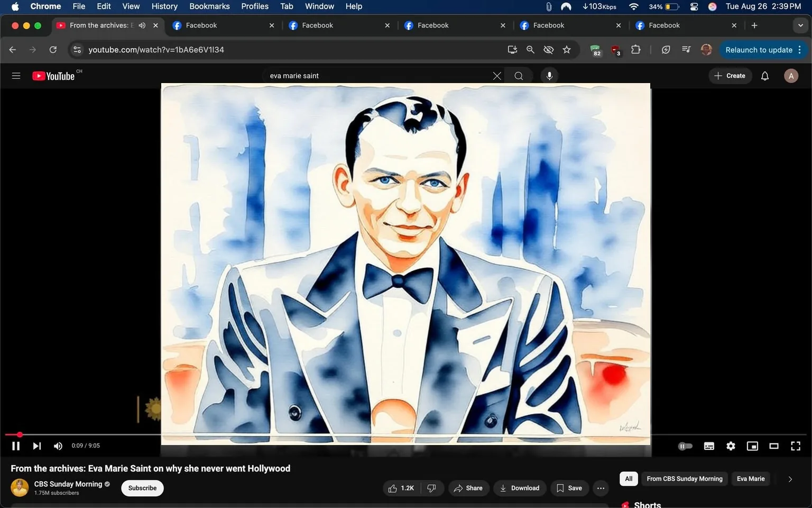Image resolution: width=812 pixels, height=508 pixels.
Task: Open the CBS Sunday Morning channel page
Action: click(x=68, y=484)
